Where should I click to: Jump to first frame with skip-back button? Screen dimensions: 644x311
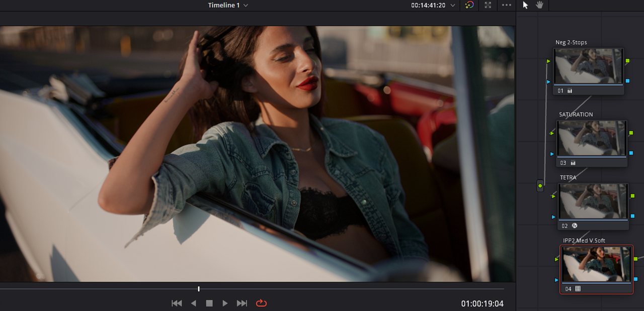(x=177, y=303)
